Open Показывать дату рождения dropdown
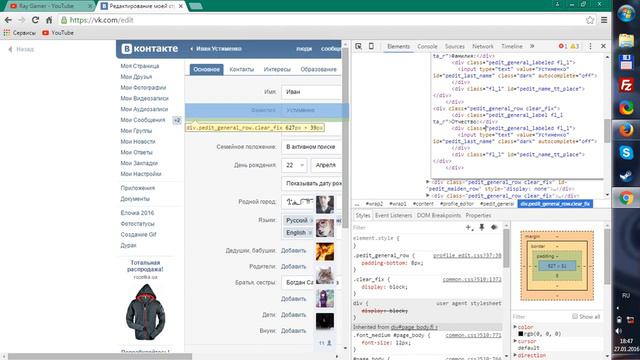Image resolution: width=640 pixels, height=360 pixels. 312,184
